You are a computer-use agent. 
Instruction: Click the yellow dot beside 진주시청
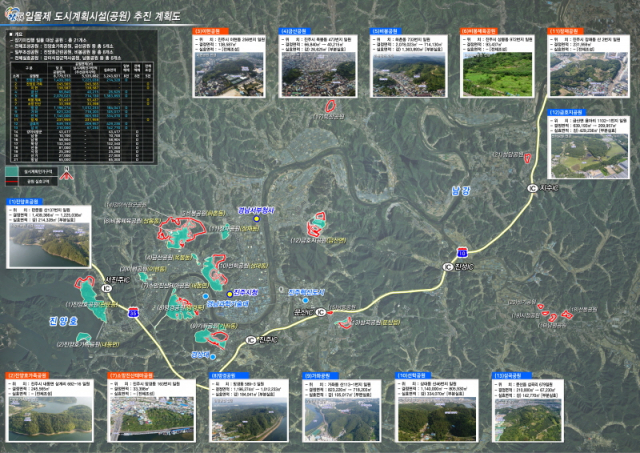click(229, 294)
